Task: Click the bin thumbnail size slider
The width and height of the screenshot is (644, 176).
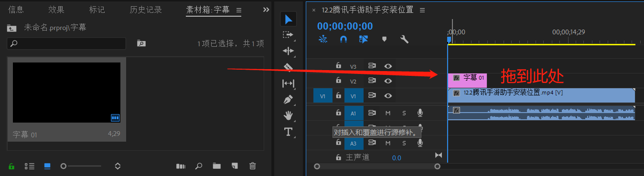Action: click(x=81, y=166)
